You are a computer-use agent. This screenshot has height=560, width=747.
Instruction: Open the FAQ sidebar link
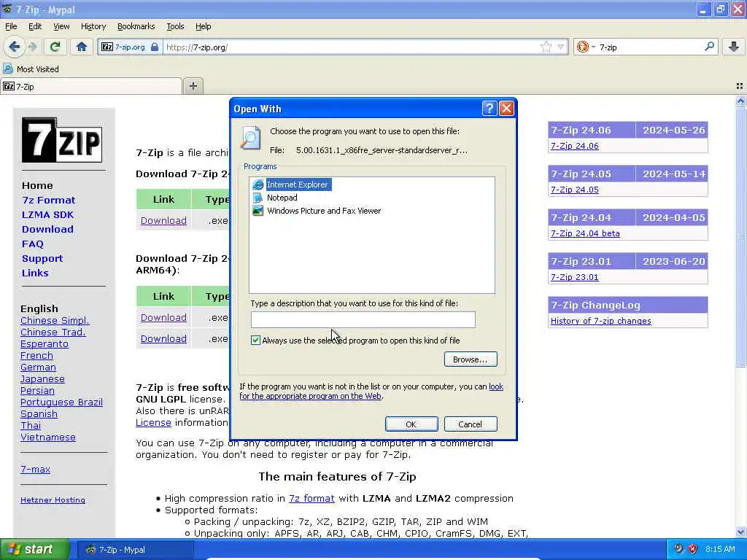point(32,244)
